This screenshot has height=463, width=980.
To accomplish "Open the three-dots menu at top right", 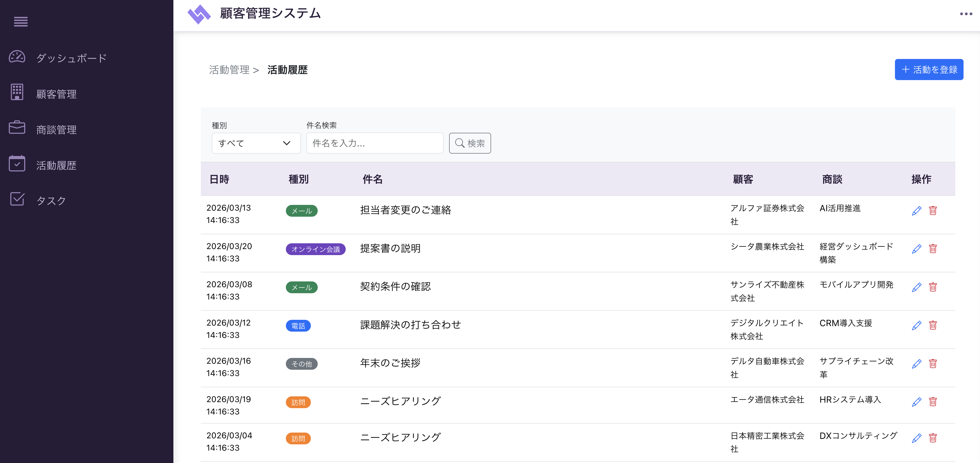I will 966,14.
